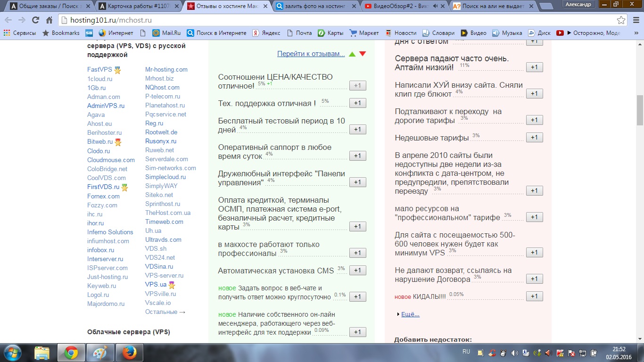This screenshot has width=644, height=362.
Task: Open the Timeweb.com hosting link
Action: pyautogui.click(x=164, y=222)
